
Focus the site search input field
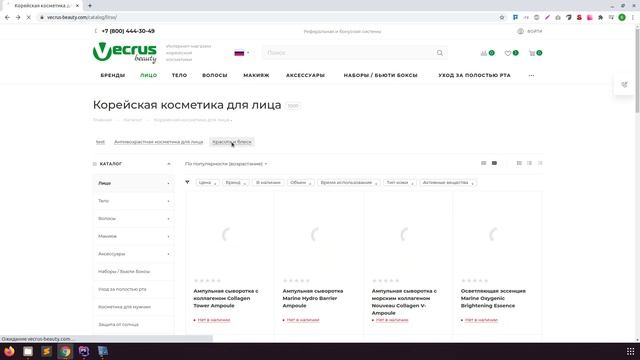click(349, 53)
